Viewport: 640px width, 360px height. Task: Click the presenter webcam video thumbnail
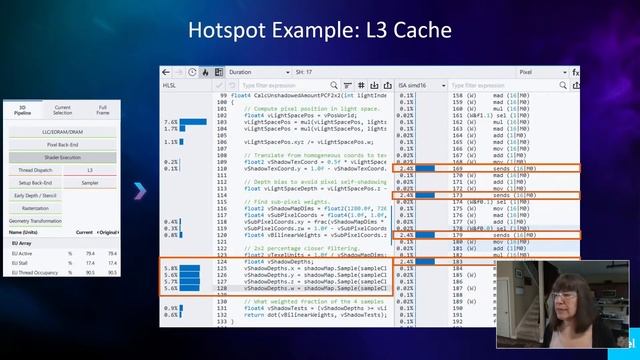563,304
